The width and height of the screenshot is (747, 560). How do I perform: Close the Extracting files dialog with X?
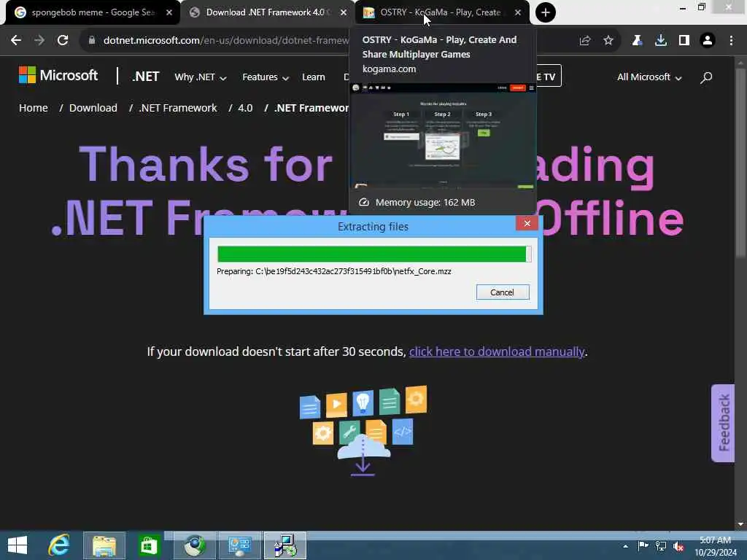(527, 223)
